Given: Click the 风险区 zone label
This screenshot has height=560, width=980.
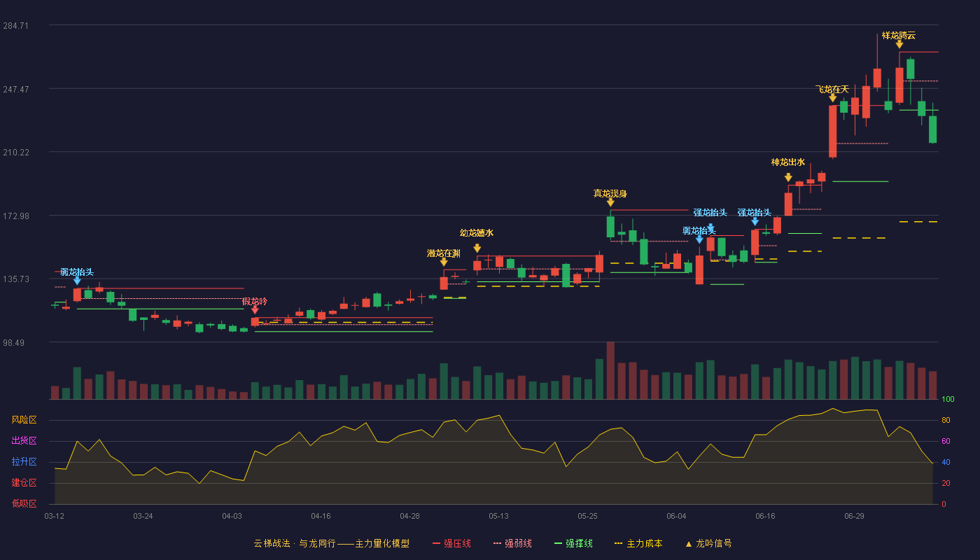Looking at the screenshot, I should coord(24,420).
